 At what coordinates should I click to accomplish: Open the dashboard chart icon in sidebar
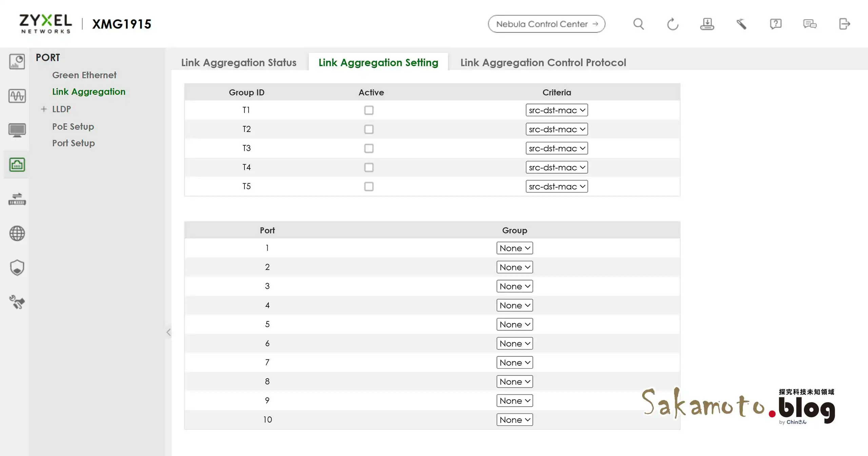(17, 62)
